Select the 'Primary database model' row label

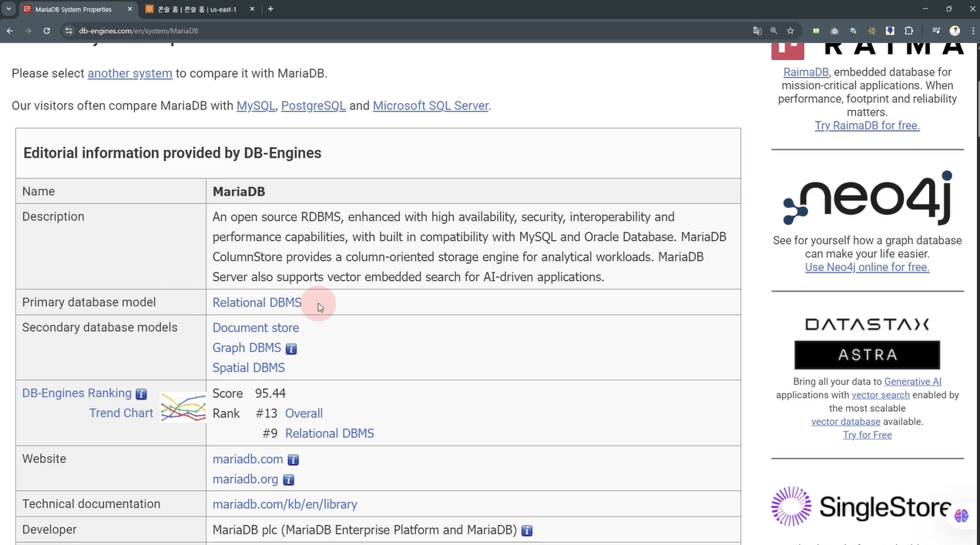pos(89,303)
